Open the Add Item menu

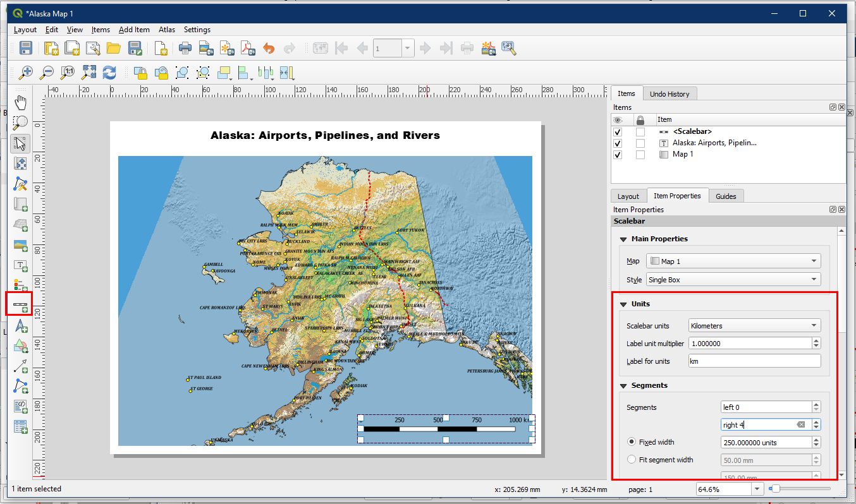pos(134,30)
